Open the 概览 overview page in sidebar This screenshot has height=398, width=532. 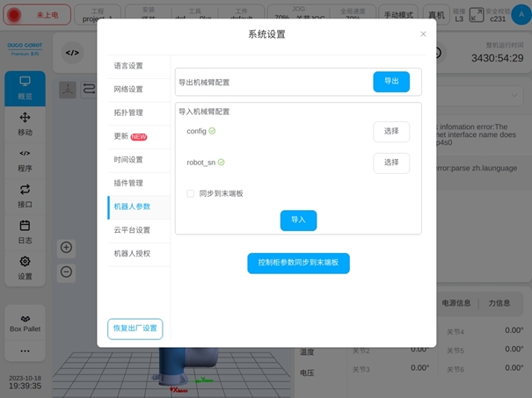(25, 88)
